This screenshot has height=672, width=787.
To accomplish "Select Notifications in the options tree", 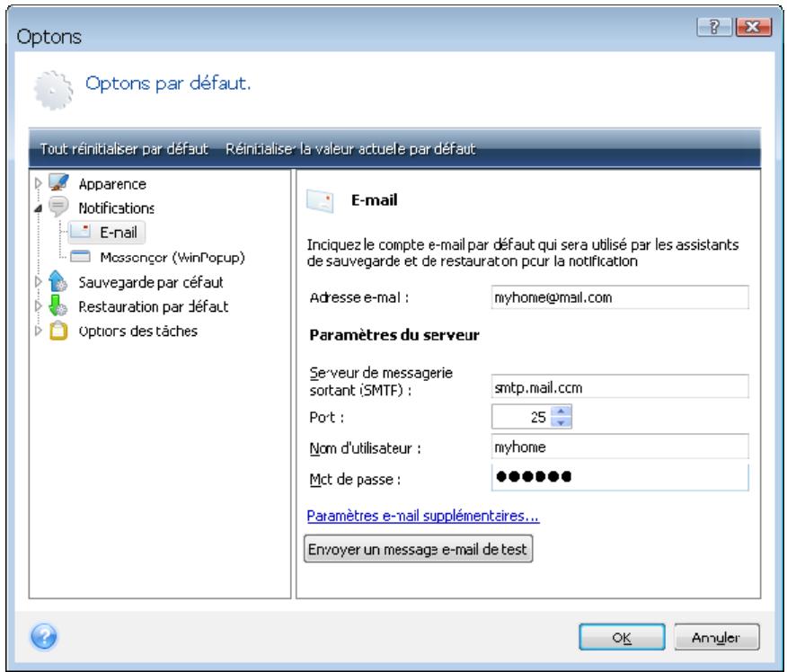I will pos(117,208).
